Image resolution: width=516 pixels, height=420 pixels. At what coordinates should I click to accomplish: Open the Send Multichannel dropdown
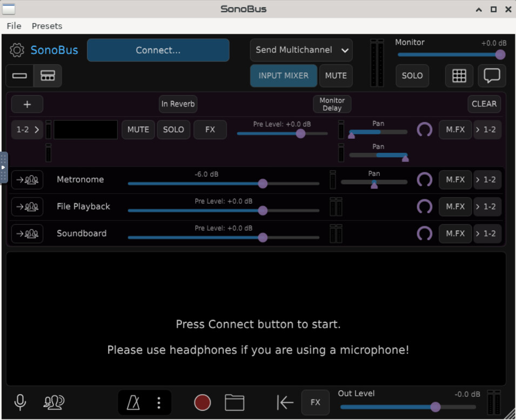tap(301, 50)
